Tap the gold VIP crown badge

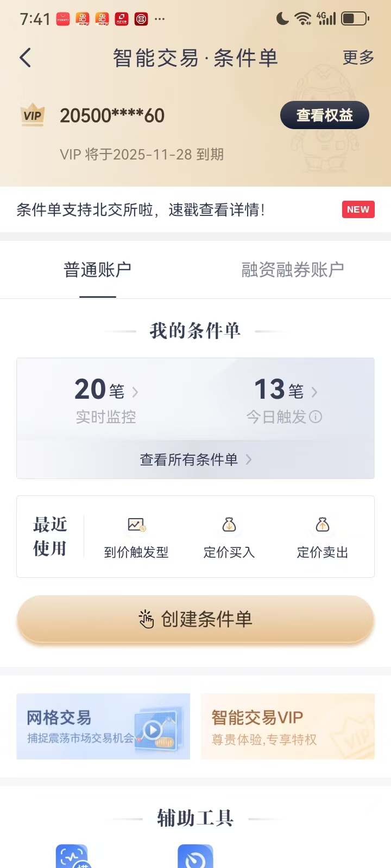tap(33, 115)
